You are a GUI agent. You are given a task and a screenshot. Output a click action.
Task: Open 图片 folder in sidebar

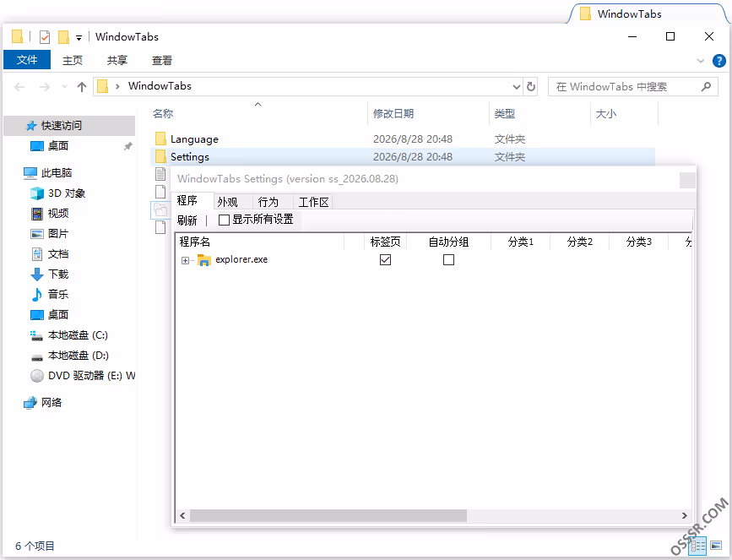tap(58, 233)
